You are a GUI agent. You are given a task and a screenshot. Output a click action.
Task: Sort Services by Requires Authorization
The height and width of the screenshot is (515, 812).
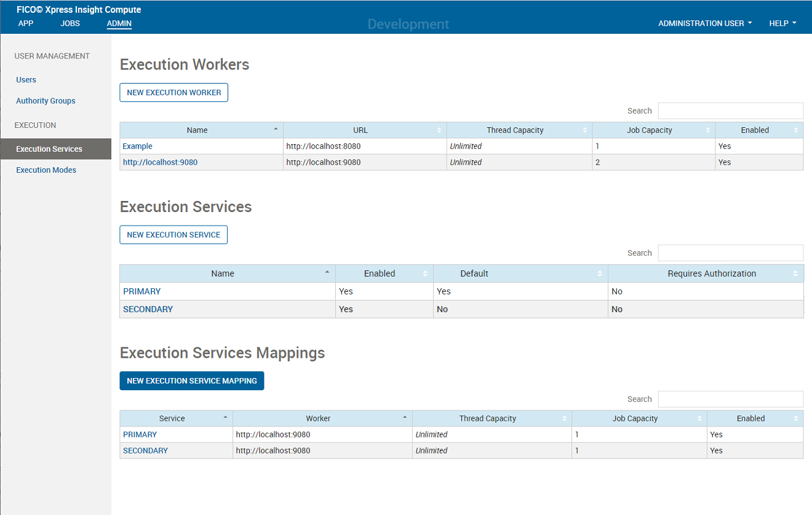click(x=706, y=273)
